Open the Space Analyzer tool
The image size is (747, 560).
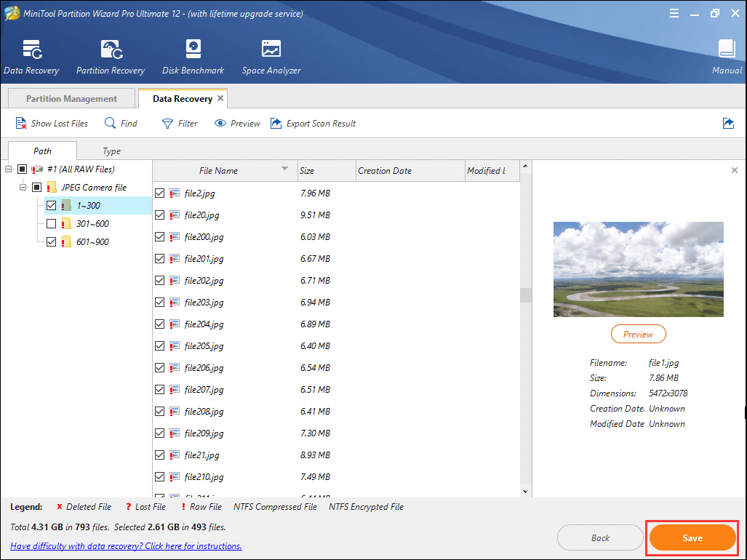click(x=271, y=50)
